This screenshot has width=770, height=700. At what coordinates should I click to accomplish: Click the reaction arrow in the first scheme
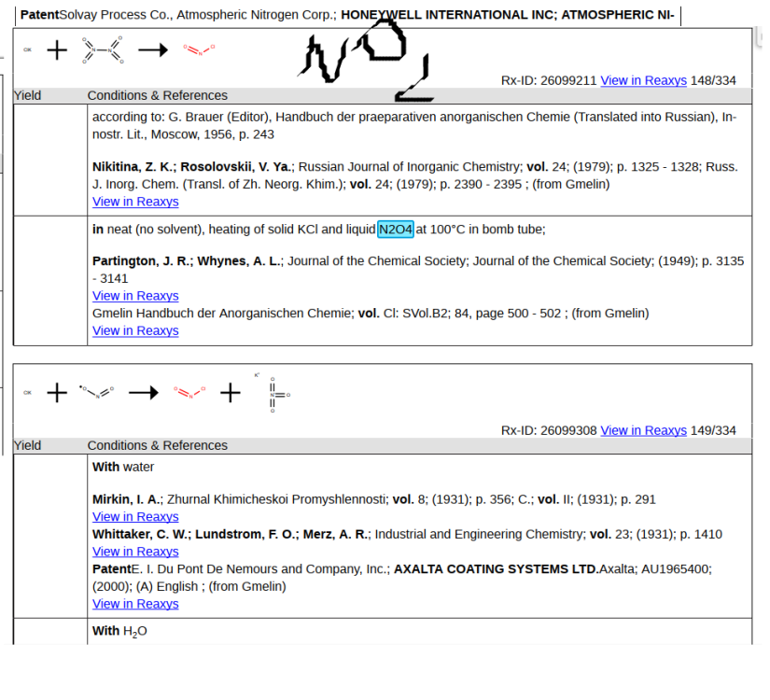click(152, 50)
